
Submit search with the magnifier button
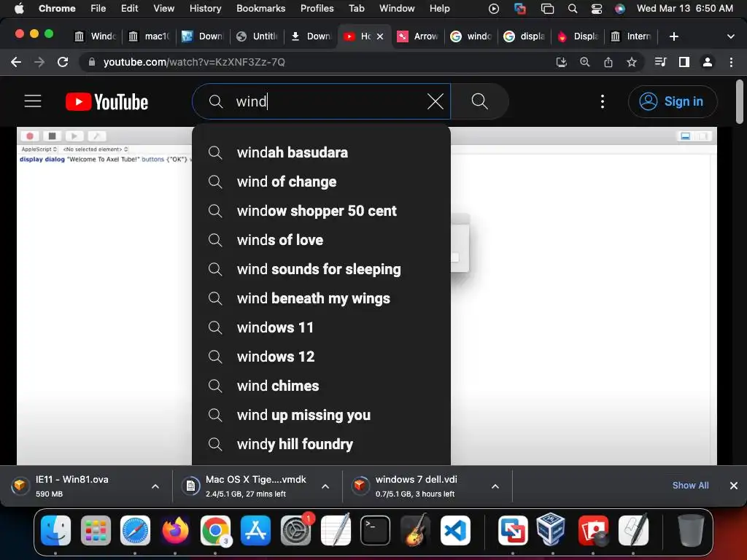click(479, 101)
